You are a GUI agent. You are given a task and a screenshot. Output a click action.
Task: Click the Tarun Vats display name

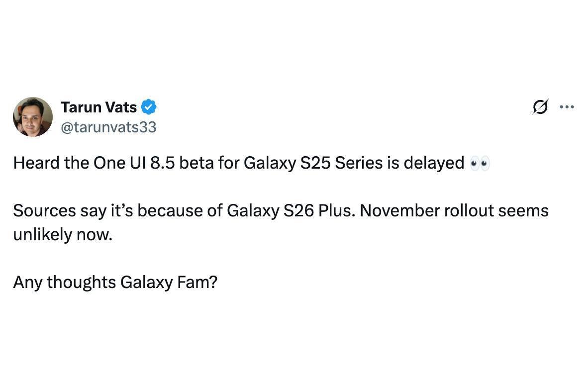point(98,106)
